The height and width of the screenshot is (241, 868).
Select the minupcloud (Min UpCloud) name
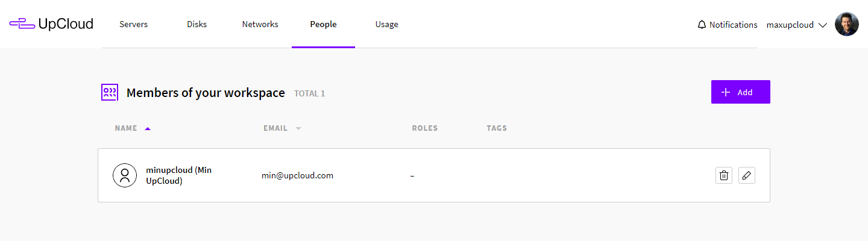tap(179, 175)
